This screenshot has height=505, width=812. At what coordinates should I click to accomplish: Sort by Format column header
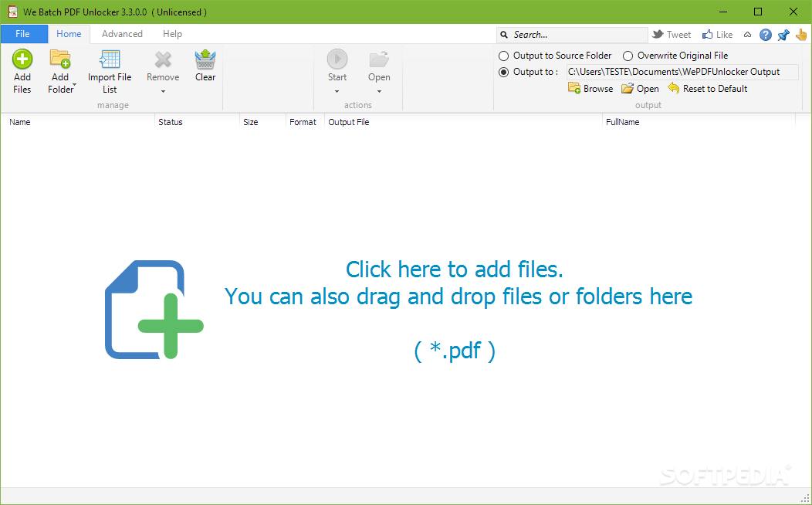pyautogui.click(x=305, y=122)
